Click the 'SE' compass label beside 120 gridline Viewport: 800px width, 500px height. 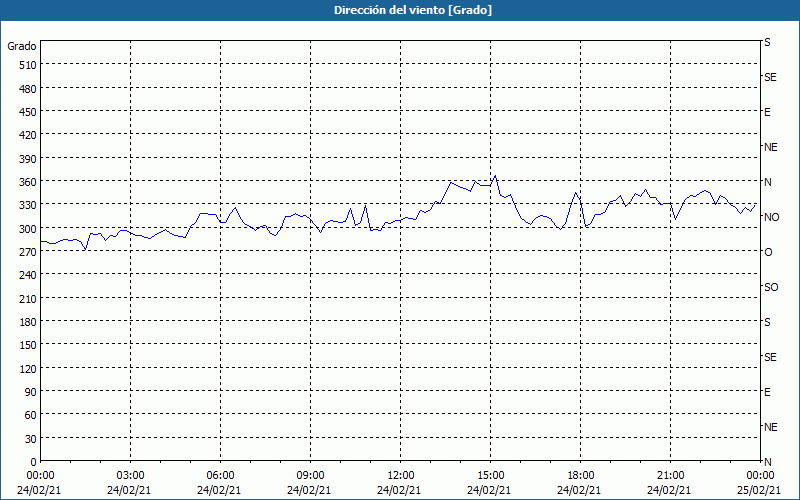(770, 357)
